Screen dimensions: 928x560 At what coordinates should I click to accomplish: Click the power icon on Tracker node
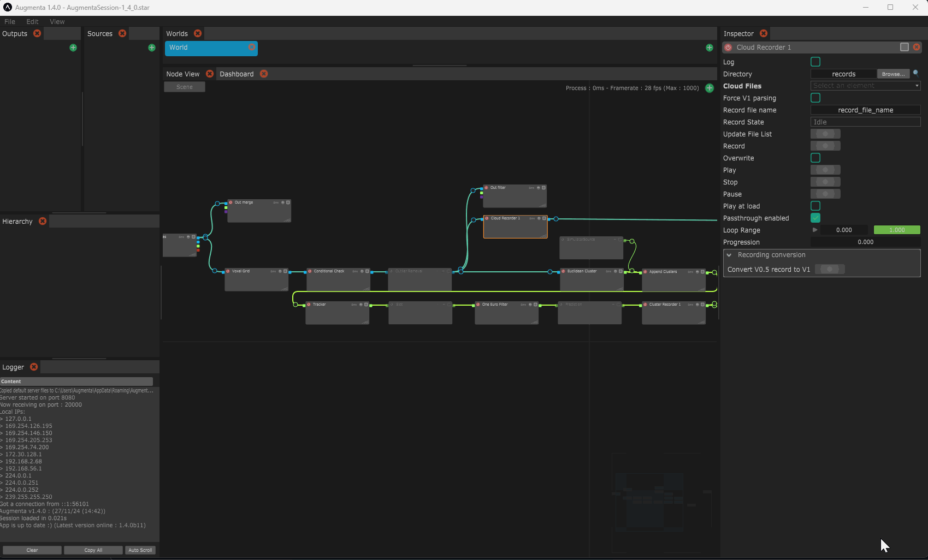[309, 305]
